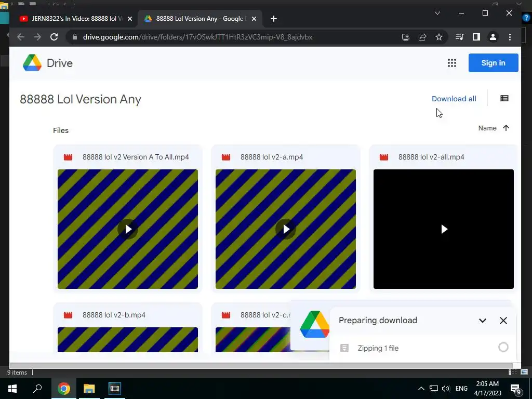532x399 pixels.
Task: Play the 88888 lol v2-all.mp4 thumbnail
Action: coord(444,229)
